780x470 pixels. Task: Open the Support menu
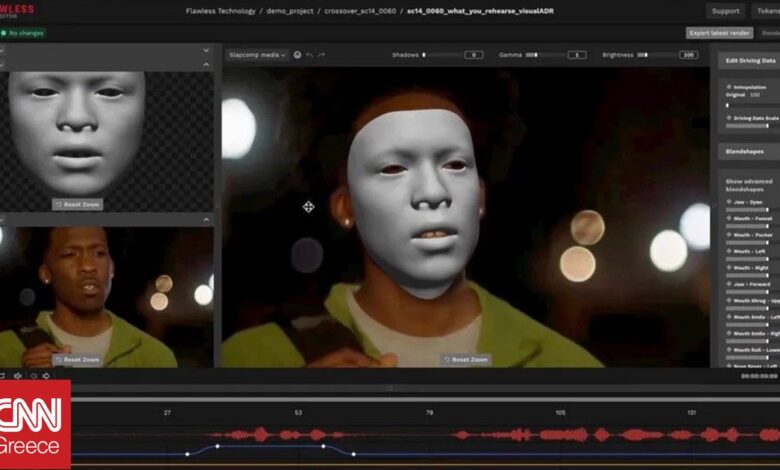[x=725, y=11]
